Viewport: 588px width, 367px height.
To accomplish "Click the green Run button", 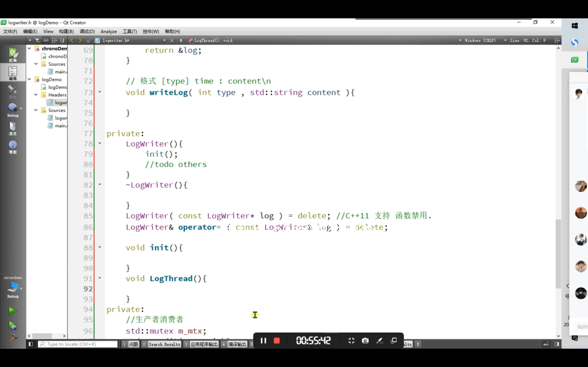I will pos(12,311).
